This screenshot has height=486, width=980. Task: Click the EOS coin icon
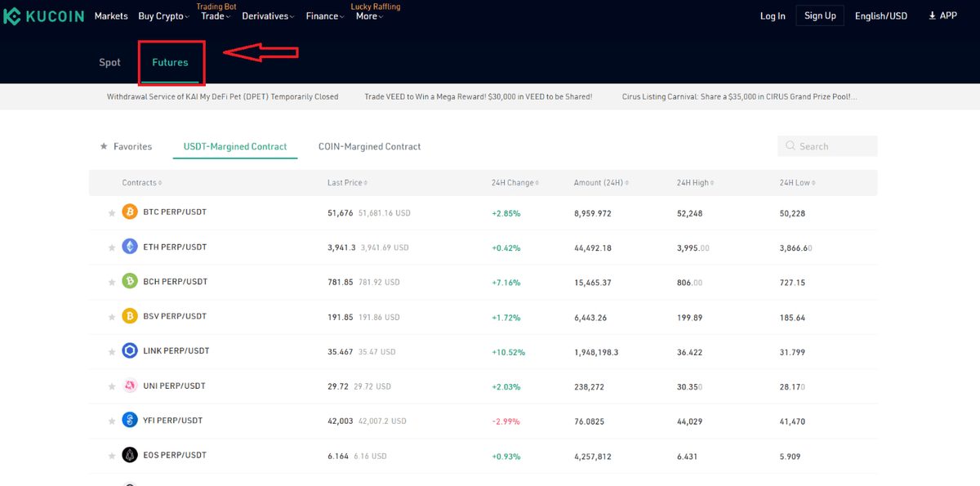point(130,455)
